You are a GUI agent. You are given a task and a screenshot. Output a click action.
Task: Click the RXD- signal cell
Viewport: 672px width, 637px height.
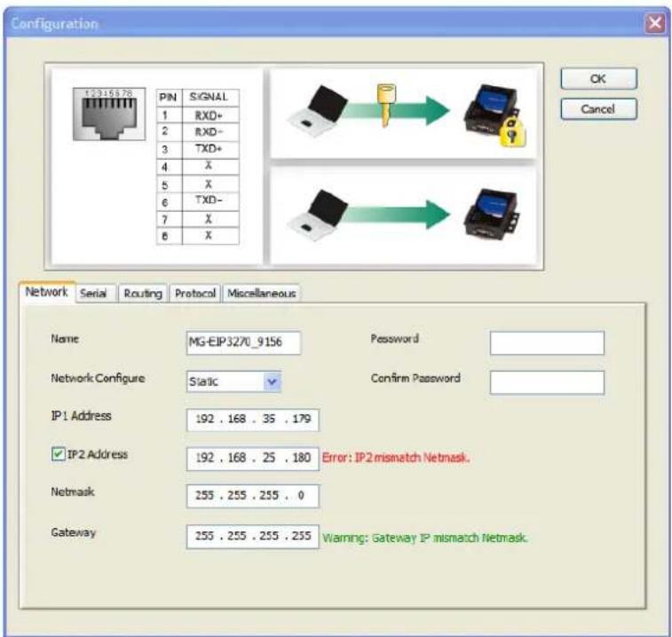(x=210, y=132)
